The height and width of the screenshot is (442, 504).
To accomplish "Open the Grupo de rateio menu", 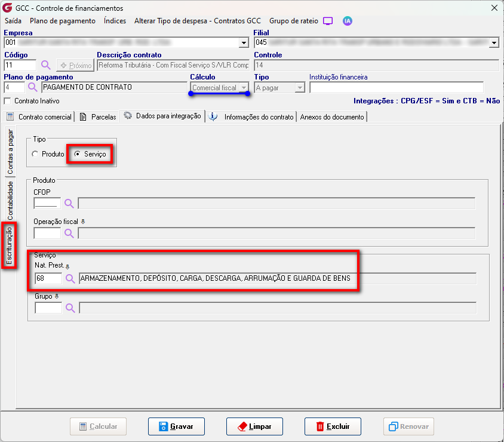I will tap(293, 21).
